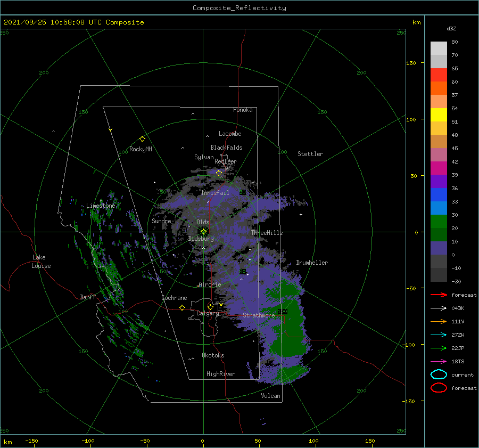Screen dimensions: 479x448
Task: Click yellow diamond marker below RedDeer
Action: tap(219, 173)
